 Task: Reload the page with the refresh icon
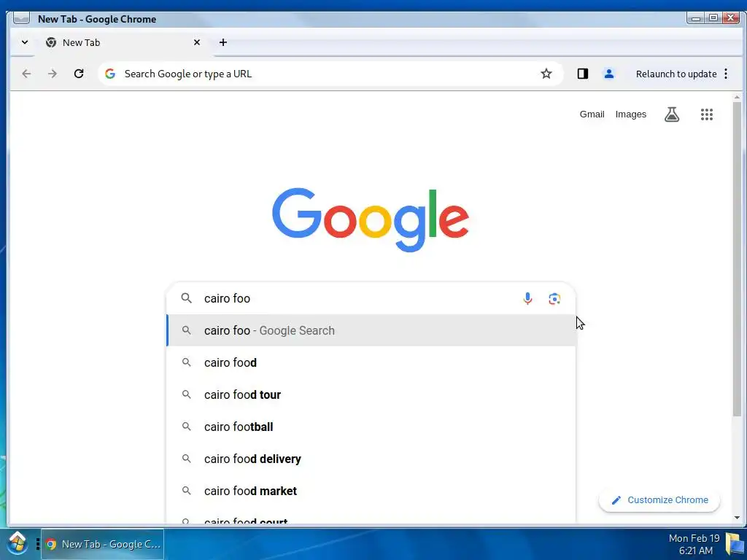click(x=79, y=74)
